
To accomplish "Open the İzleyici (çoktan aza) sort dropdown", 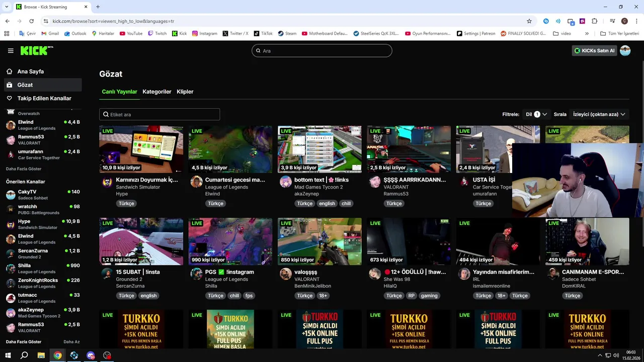I will click(x=599, y=115).
